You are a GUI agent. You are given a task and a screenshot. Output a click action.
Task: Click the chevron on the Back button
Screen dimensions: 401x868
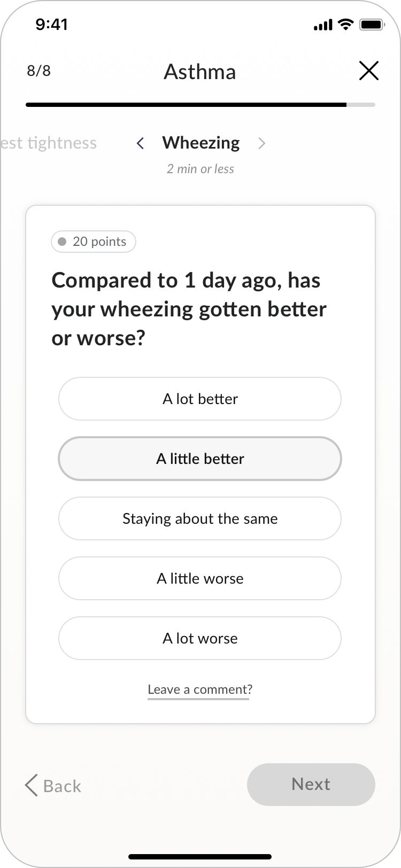tap(30, 786)
